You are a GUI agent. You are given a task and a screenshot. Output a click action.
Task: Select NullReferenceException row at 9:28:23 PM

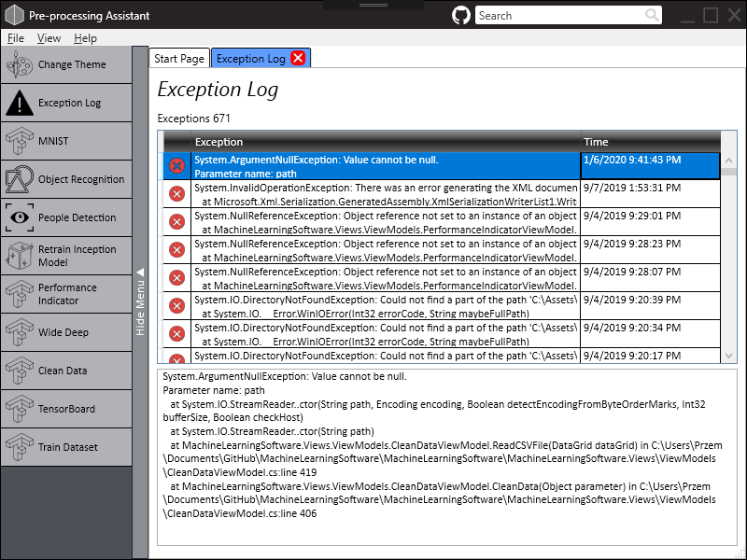click(x=442, y=250)
